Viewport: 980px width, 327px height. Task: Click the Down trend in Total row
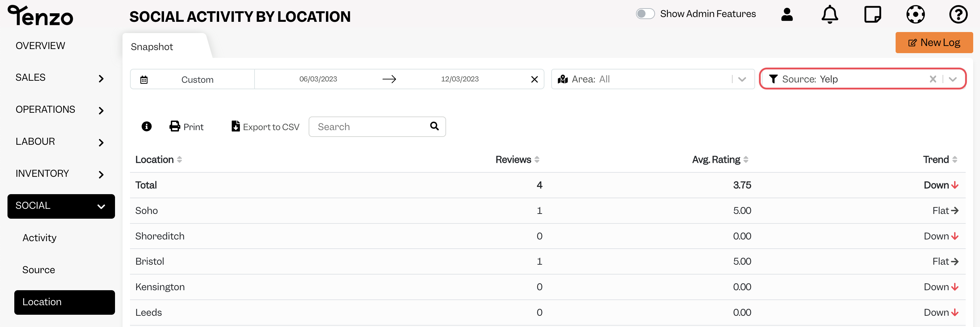[941, 185]
